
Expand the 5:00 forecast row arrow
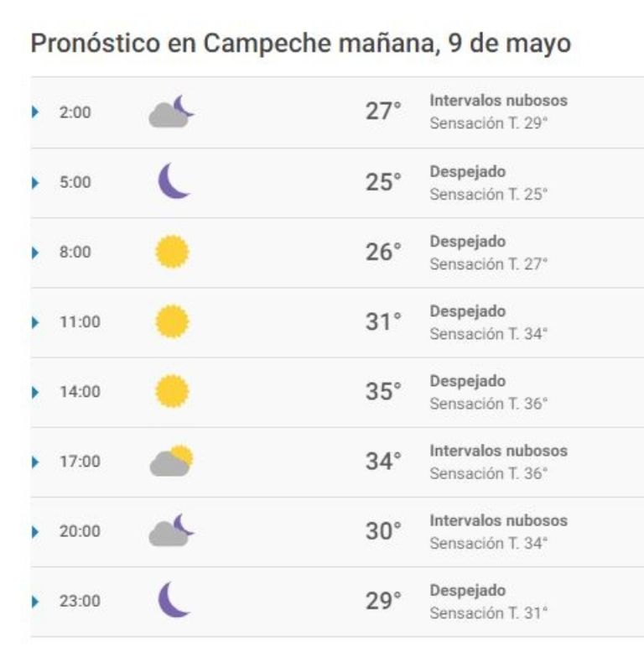tap(35, 182)
